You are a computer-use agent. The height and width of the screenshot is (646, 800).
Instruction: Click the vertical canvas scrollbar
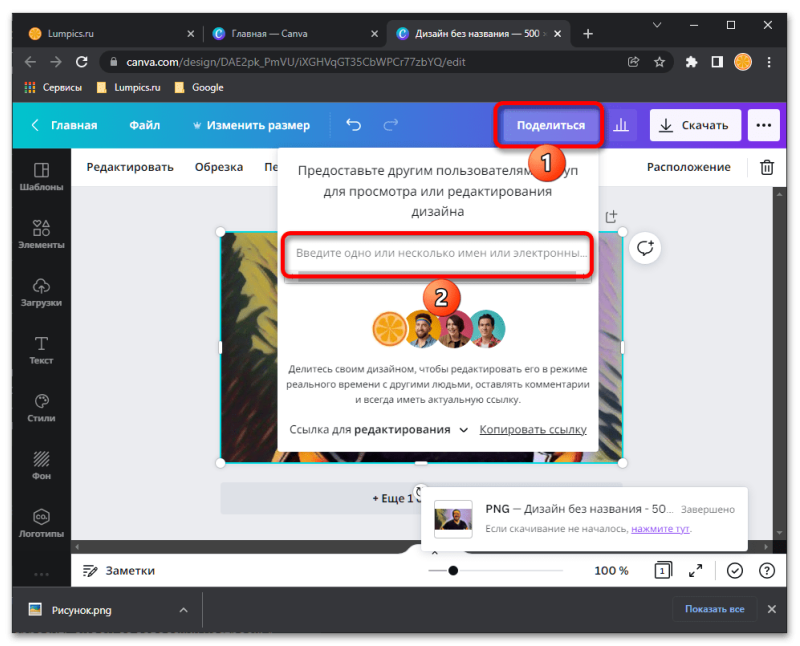point(779,363)
